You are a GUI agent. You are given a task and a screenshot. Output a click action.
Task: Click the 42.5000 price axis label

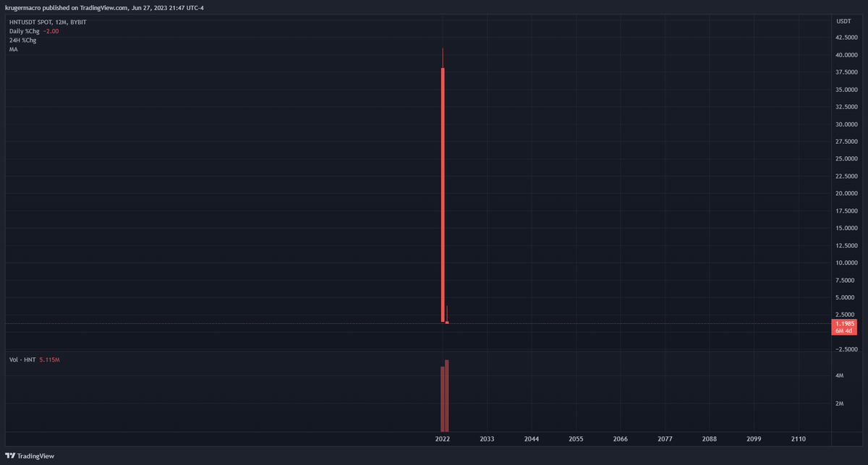[847, 38]
